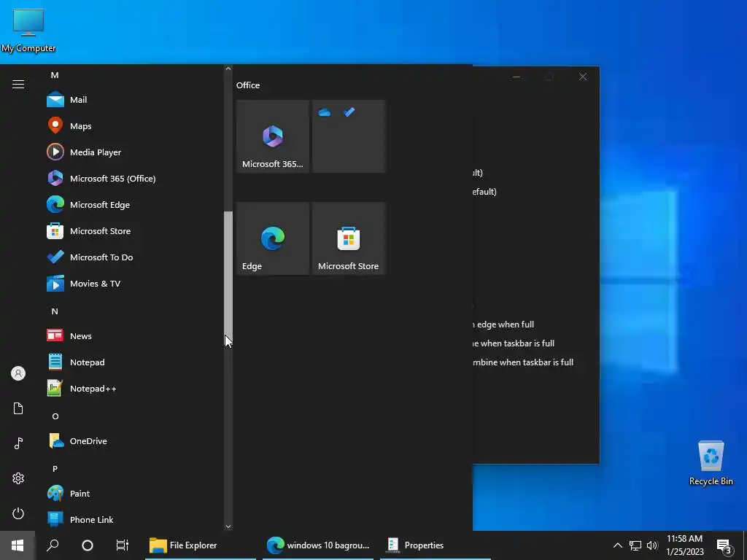Open Mail from the app list
747x560 pixels.
pos(133,99)
